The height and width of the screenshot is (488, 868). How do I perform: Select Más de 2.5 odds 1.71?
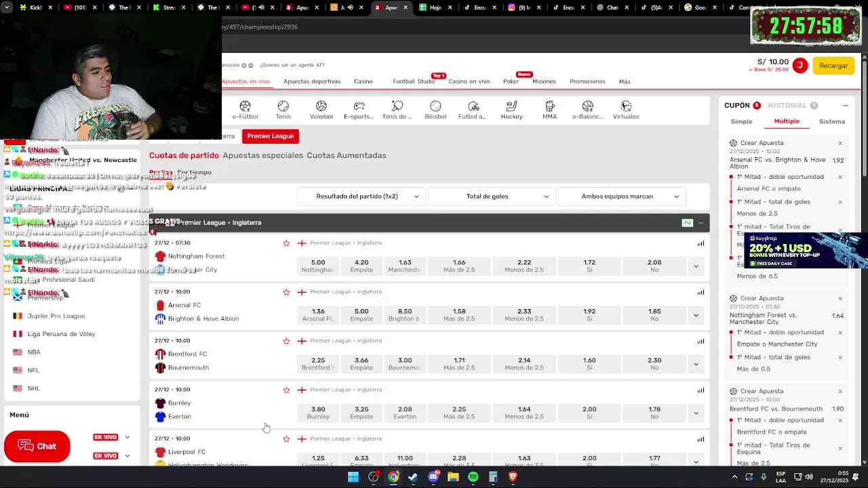coord(459,364)
